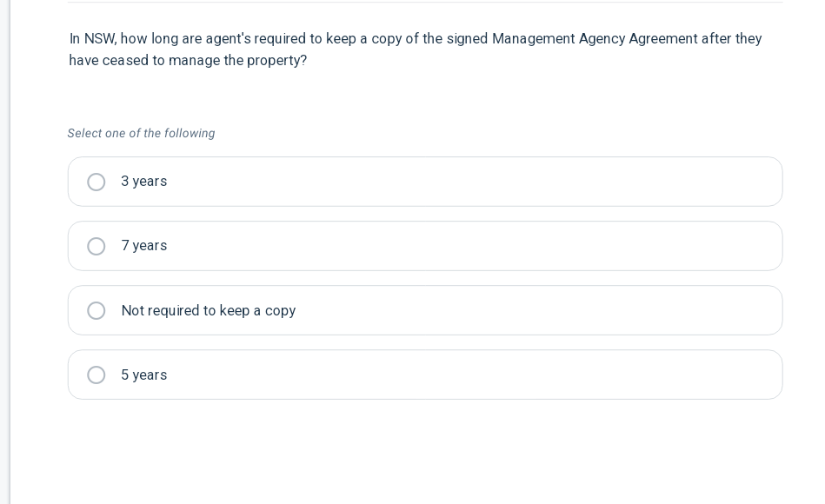
Task: Click the "3 years" option label text
Action: point(144,182)
